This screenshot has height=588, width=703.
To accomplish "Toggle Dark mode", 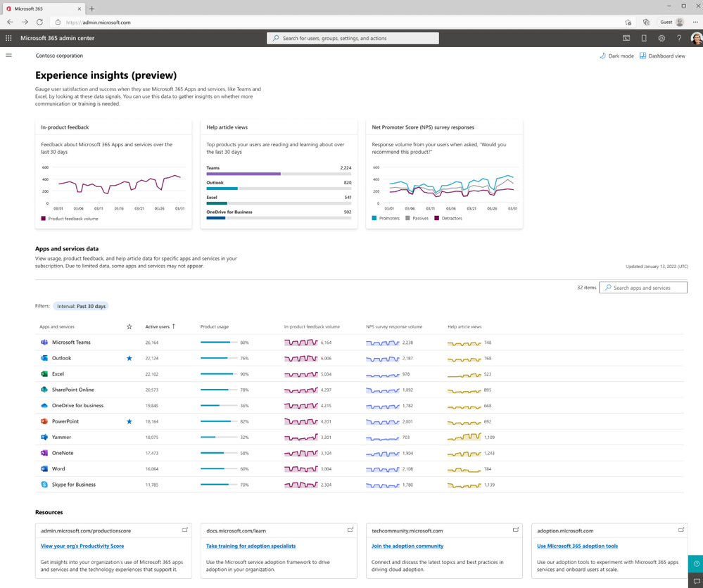I will pyautogui.click(x=616, y=56).
